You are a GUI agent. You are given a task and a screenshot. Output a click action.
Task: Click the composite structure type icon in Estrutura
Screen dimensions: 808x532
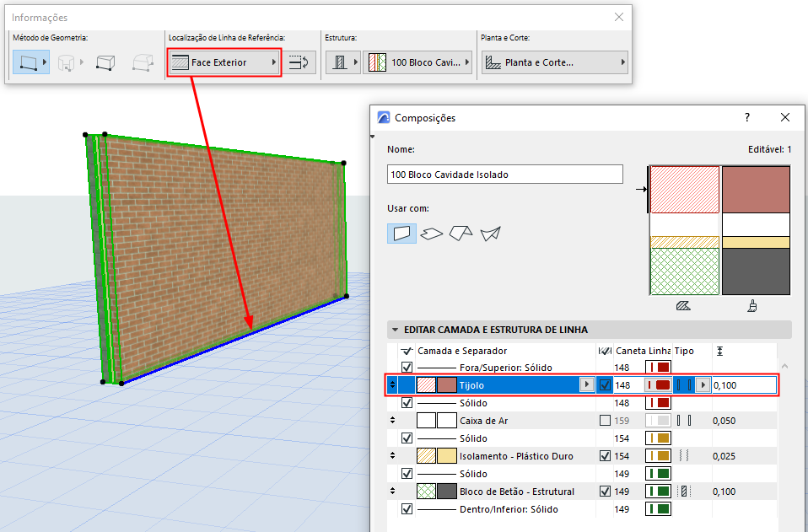[x=339, y=62]
